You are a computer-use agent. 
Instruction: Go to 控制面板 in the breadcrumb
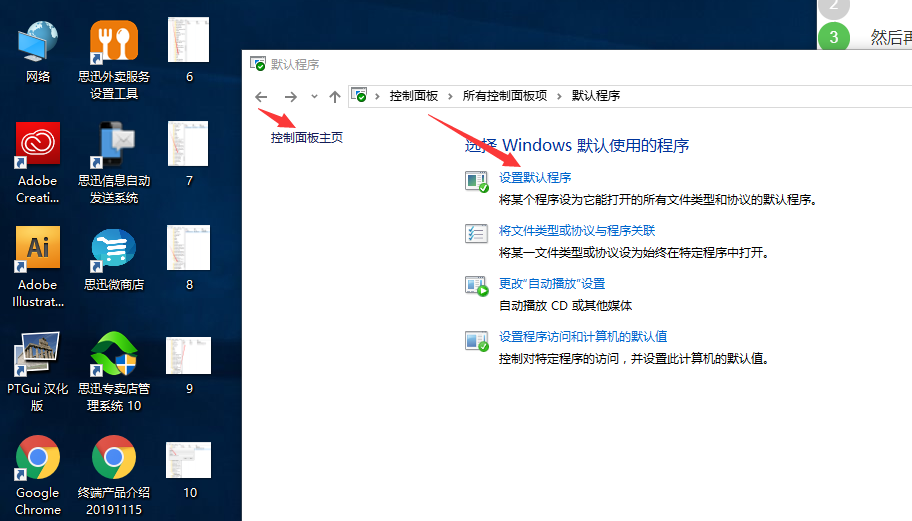click(x=414, y=96)
